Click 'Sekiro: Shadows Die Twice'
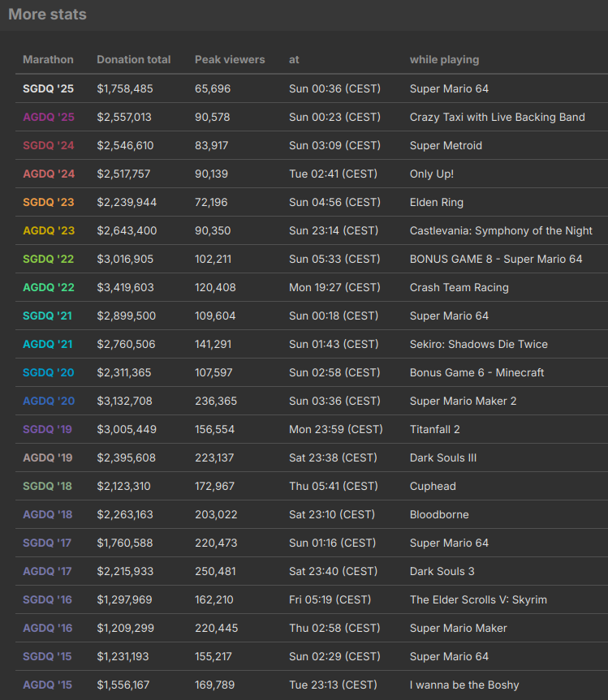Image resolution: width=608 pixels, height=700 pixels. pyautogui.click(x=479, y=344)
